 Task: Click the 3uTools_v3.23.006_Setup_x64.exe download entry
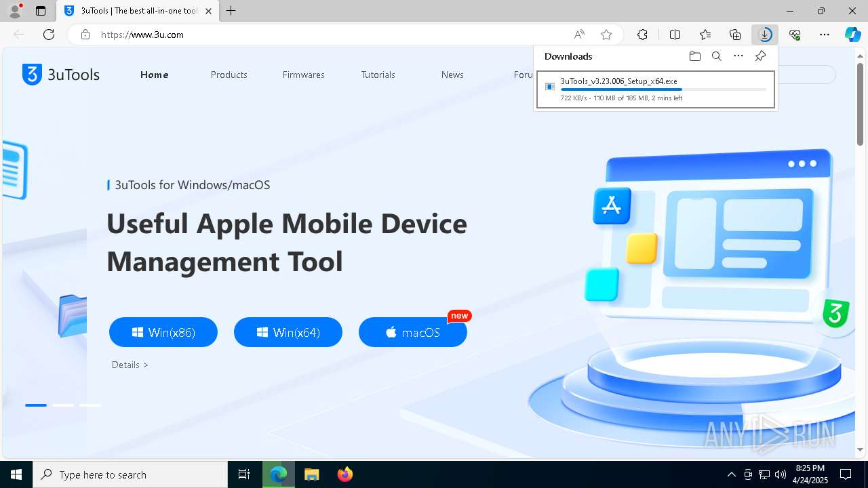click(x=655, y=89)
